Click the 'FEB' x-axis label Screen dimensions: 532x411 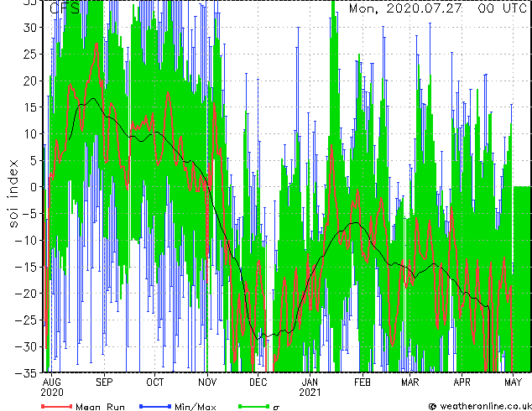click(x=362, y=382)
